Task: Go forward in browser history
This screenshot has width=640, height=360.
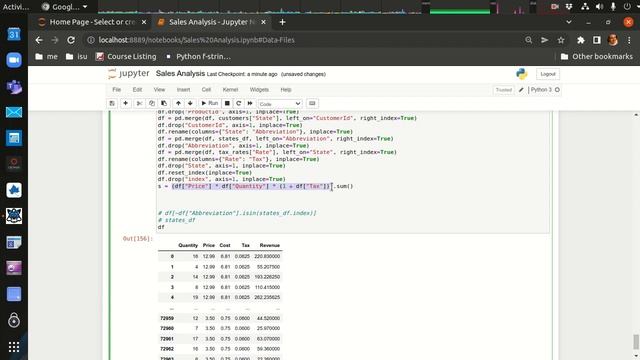Action: pyautogui.click(x=55, y=40)
